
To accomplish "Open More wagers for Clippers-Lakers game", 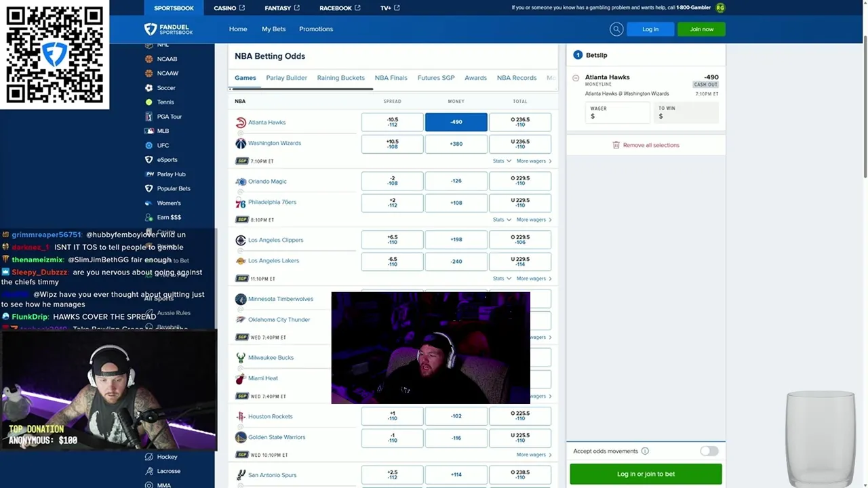I will (x=534, y=279).
